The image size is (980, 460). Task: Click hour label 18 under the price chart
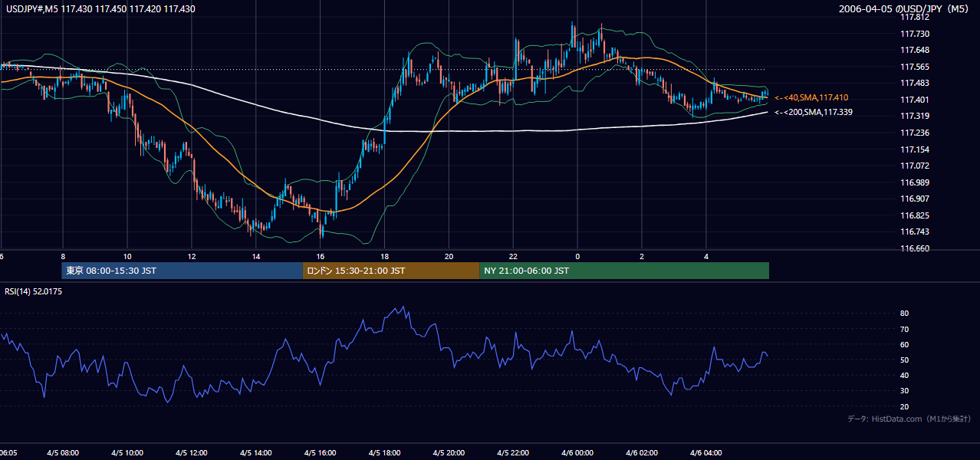pos(384,256)
